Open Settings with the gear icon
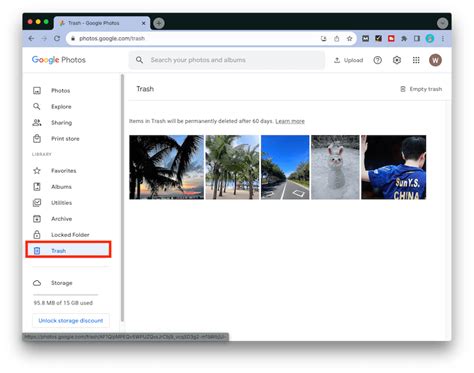This screenshot has height=373, width=474. pyautogui.click(x=397, y=60)
